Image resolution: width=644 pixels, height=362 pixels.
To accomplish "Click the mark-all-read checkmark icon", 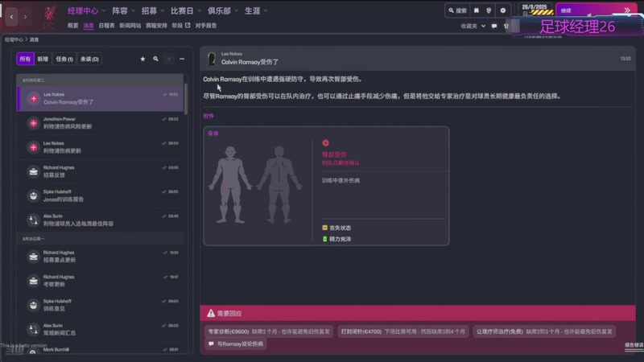I will [x=169, y=59].
